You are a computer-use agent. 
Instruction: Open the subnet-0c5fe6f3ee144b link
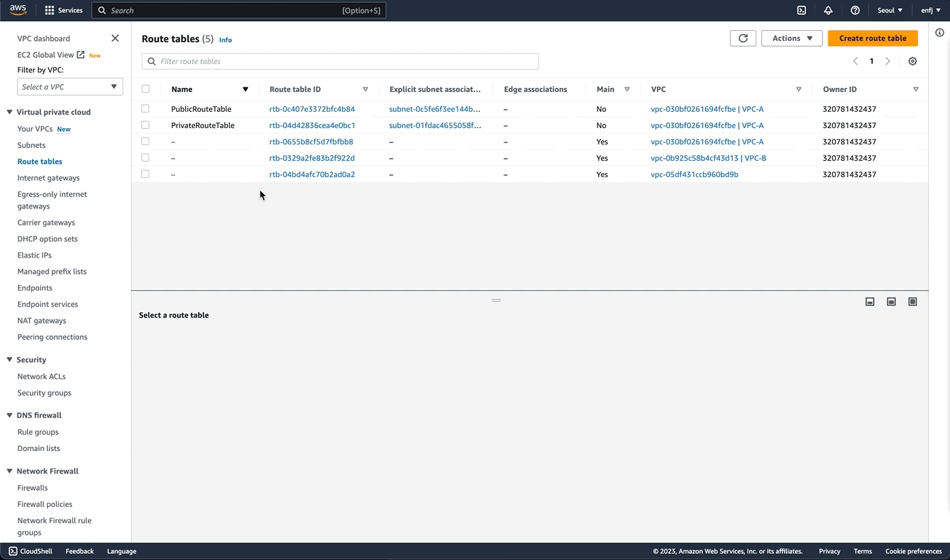coord(435,109)
